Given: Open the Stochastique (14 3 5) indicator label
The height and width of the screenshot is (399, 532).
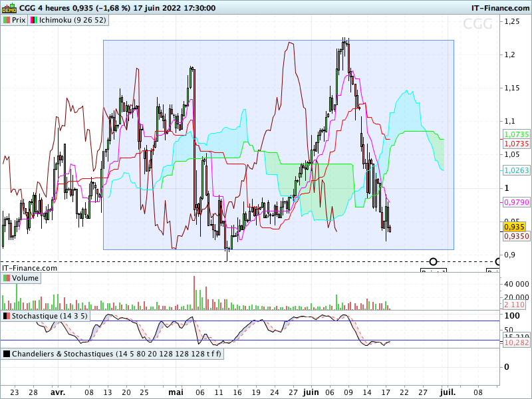Looking at the screenshot, I should tap(49, 317).
